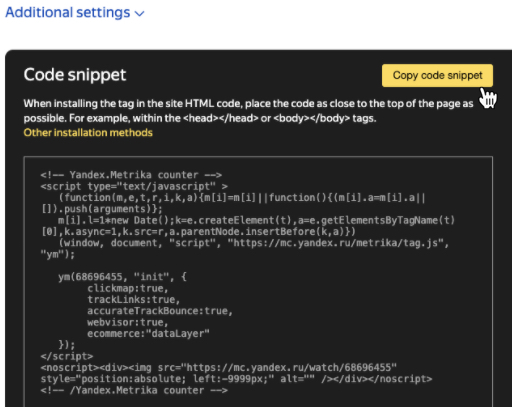Click the closing </script> tag line
512x407 pixels.
pyautogui.click(x=67, y=356)
